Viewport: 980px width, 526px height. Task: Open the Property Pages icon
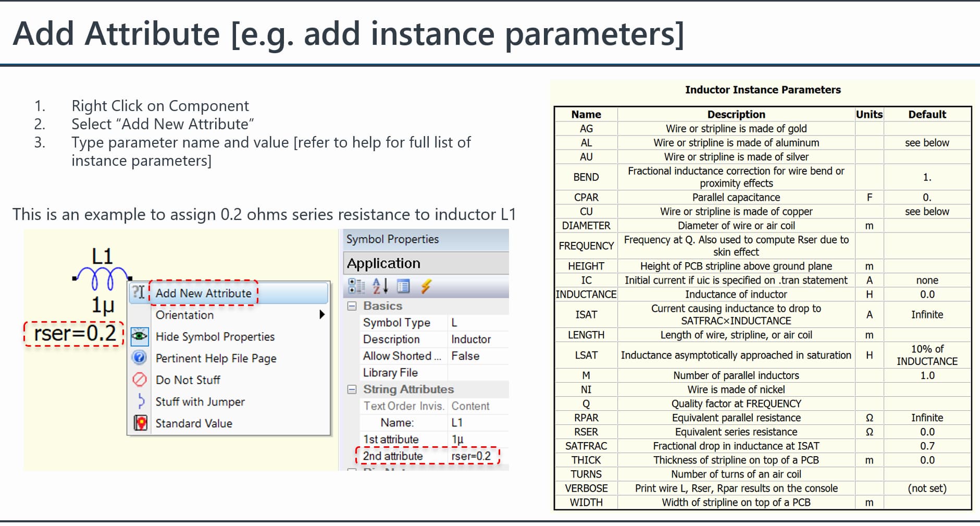[403, 286]
